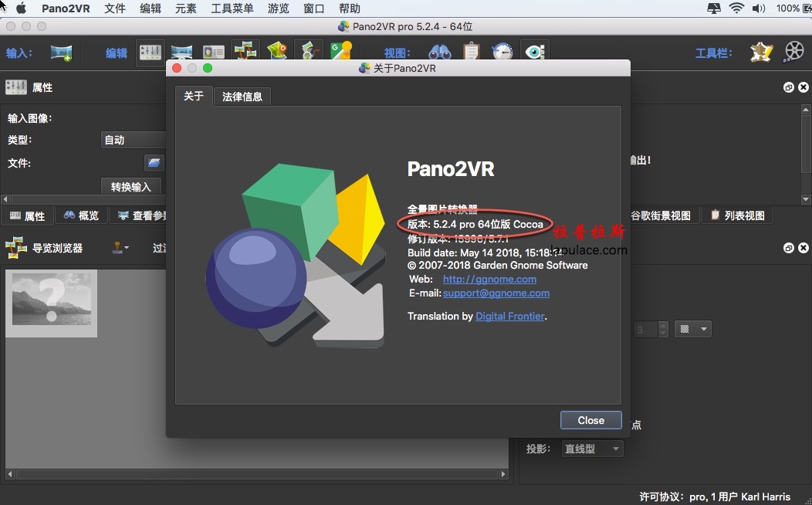Switch to the 概览 tab
812x505 pixels.
(81, 215)
